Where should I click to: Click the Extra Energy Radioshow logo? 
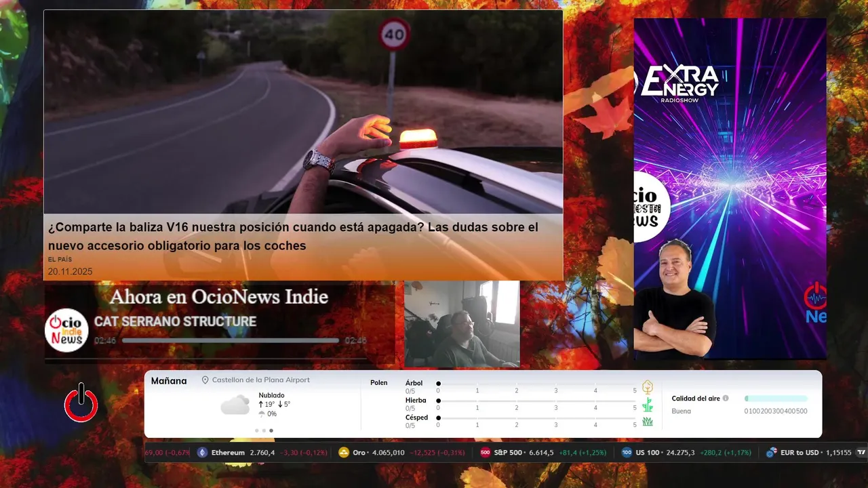click(679, 83)
